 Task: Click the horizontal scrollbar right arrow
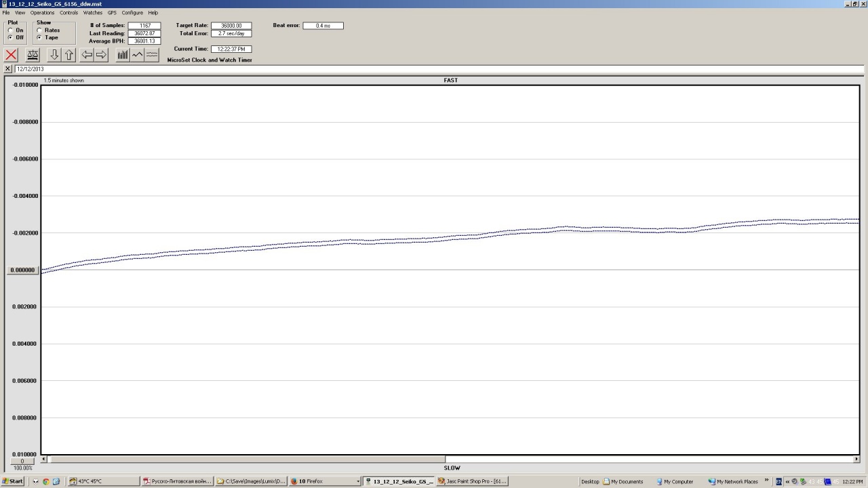pos(856,459)
